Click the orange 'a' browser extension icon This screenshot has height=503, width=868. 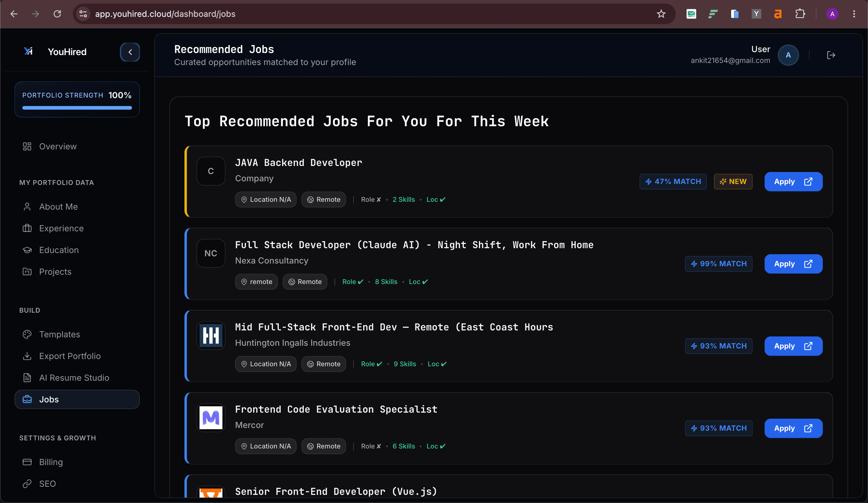pyautogui.click(x=778, y=14)
